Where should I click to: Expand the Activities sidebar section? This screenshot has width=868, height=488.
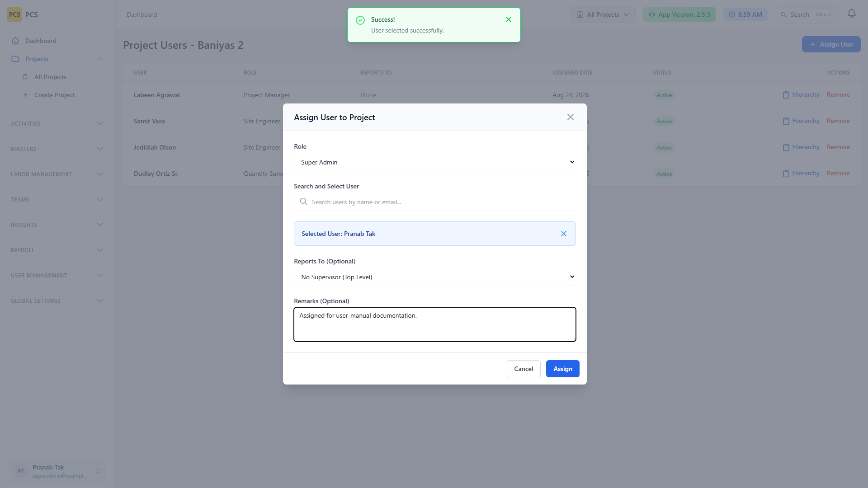point(57,123)
